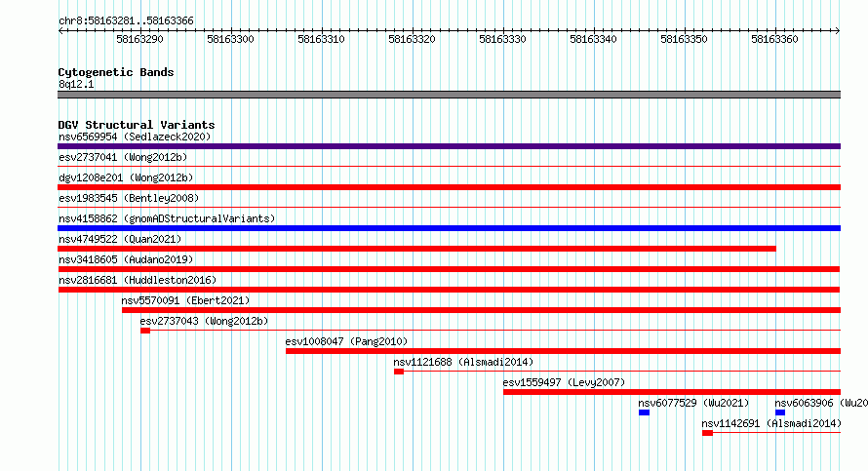Open nsv1121688 (Alsmadi2014) variant label
The image size is (868, 471).
(x=463, y=362)
